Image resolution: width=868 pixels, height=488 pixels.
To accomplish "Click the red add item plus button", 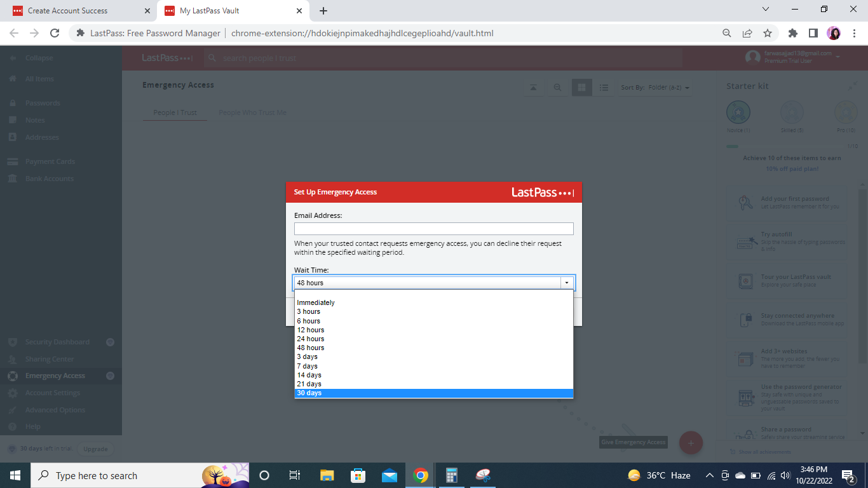I will (691, 442).
